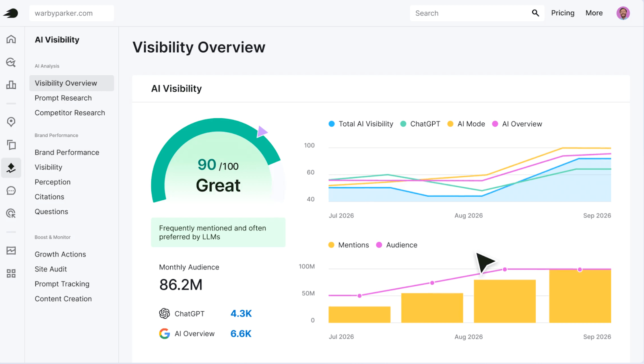This screenshot has height=364, width=644.
Task: Toggle ChatGPT legend series
Action: [420, 124]
